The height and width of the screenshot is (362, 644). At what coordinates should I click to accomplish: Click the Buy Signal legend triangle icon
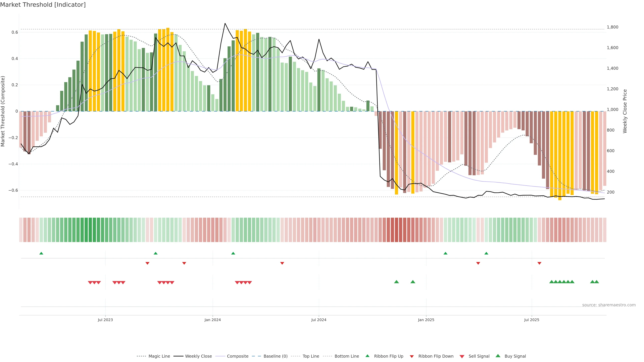(498, 356)
